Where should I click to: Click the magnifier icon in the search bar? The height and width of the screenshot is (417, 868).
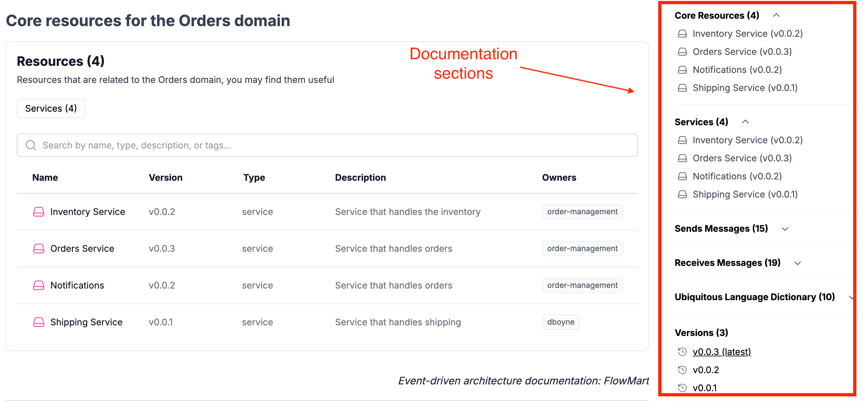pos(31,145)
